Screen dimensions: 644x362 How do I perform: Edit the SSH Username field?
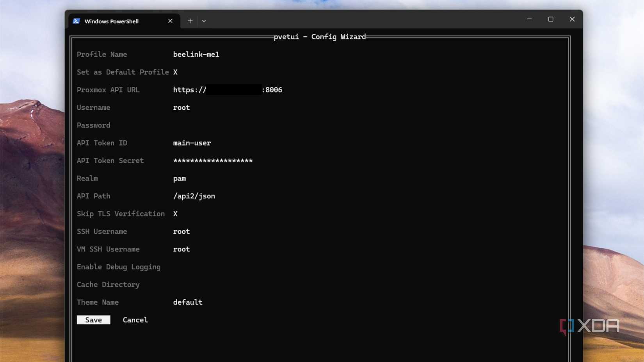[181, 232]
